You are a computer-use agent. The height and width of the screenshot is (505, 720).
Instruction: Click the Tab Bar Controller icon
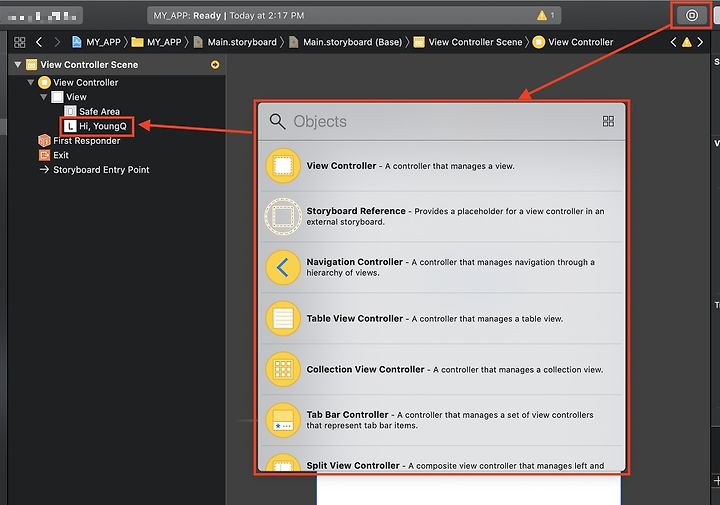tap(283, 420)
